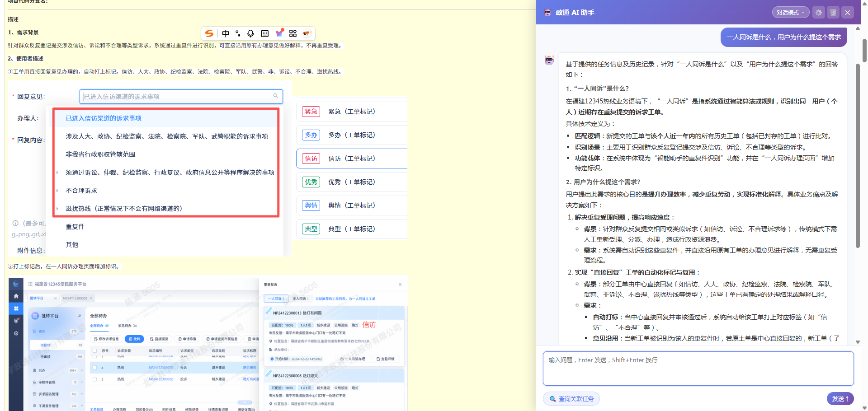Expand the 不合理诉求 option arrow

pos(57,191)
